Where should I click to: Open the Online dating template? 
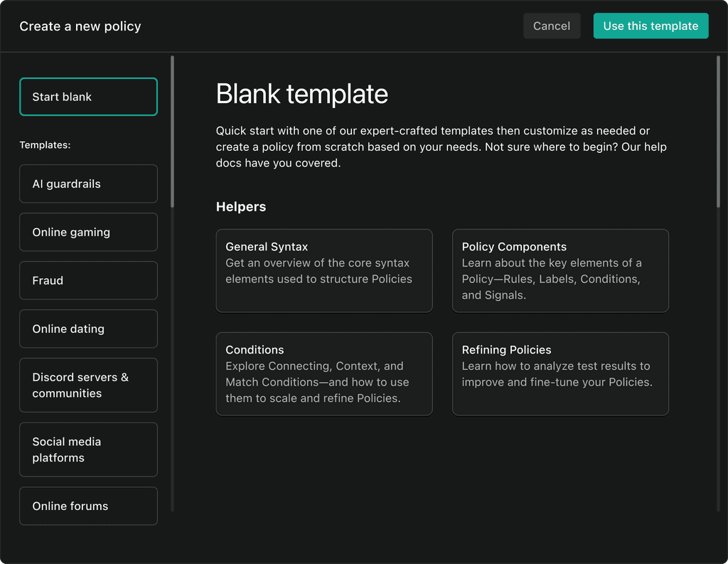pos(88,329)
